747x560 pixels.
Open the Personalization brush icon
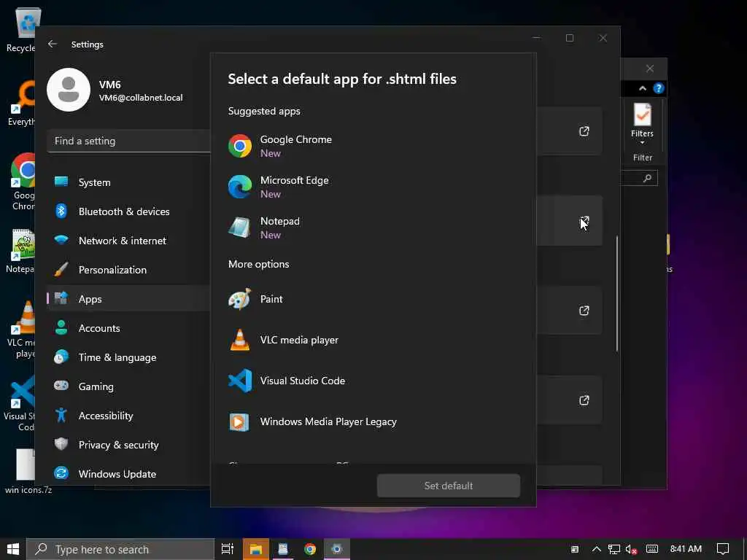coord(61,270)
